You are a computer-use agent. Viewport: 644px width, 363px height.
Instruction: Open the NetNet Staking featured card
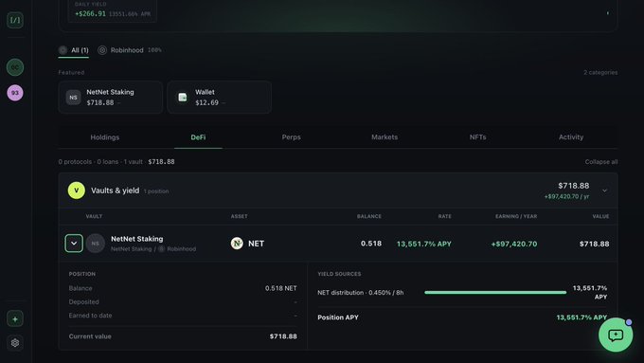[x=111, y=98]
